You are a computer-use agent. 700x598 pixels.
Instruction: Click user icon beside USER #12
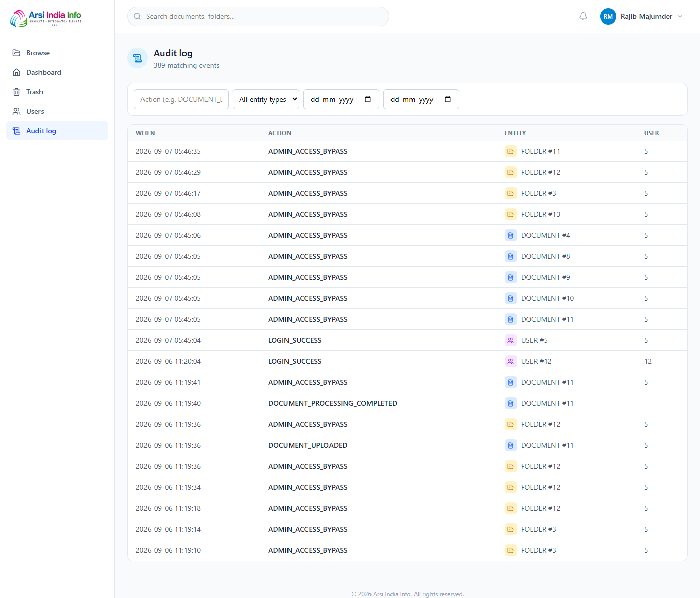pos(510,361)
